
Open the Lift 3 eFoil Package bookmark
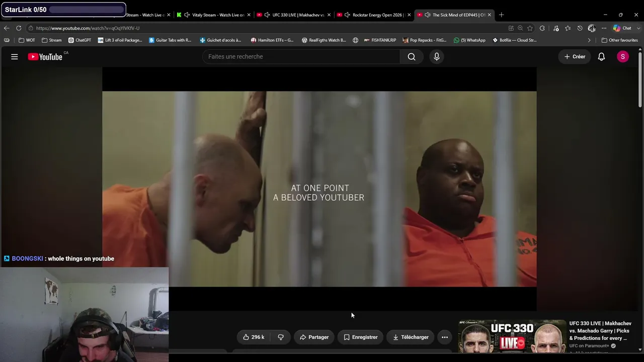click(x=120, y=40)
